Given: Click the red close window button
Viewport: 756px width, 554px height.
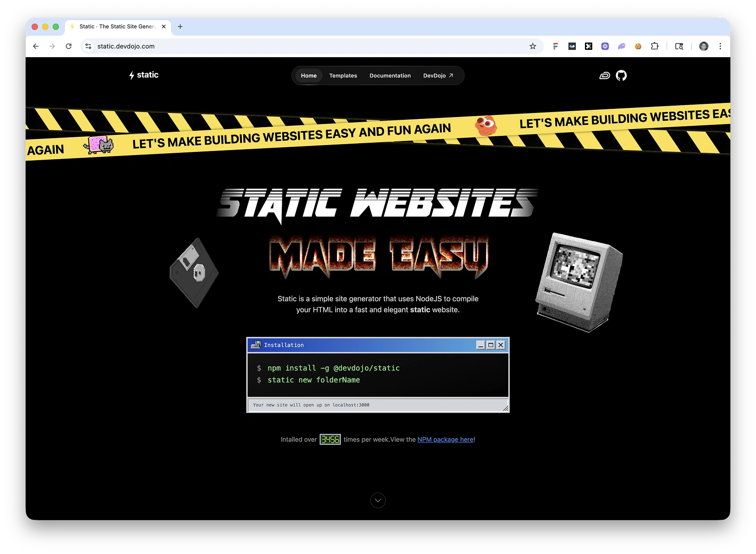Looking at the screenshot, I should pyautogui.click(x=35, y=27).
